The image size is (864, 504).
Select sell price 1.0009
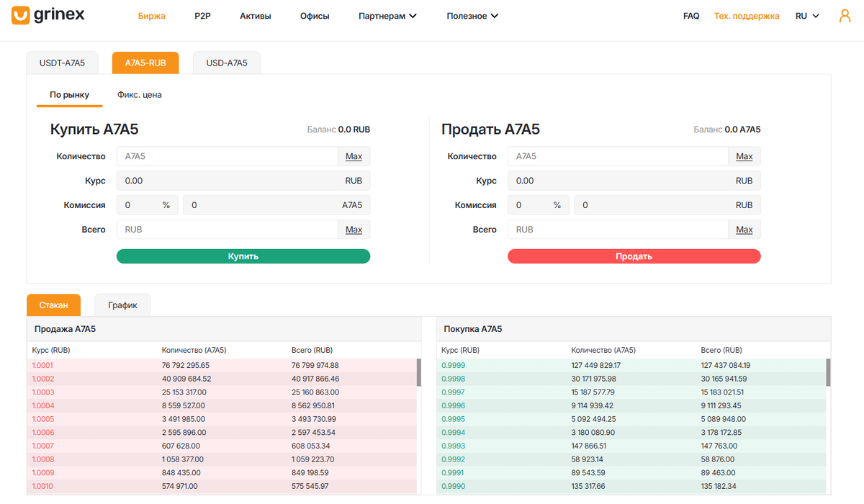43,473
